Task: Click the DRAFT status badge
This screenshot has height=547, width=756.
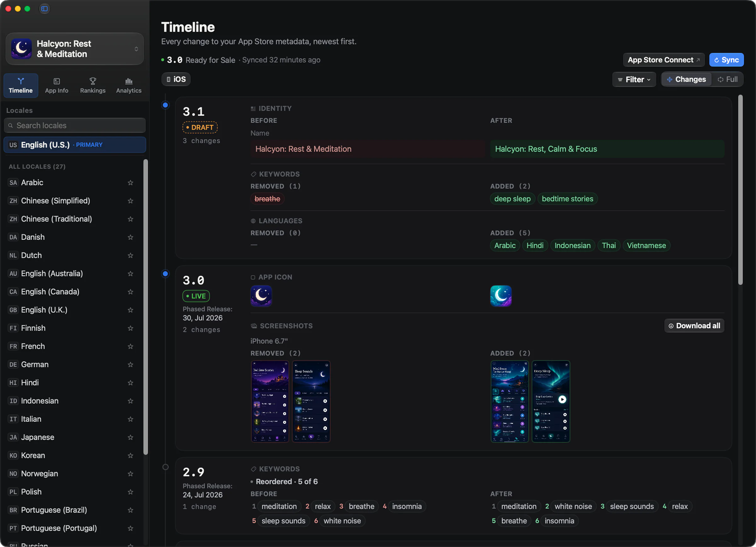Action: pos(200,127)
